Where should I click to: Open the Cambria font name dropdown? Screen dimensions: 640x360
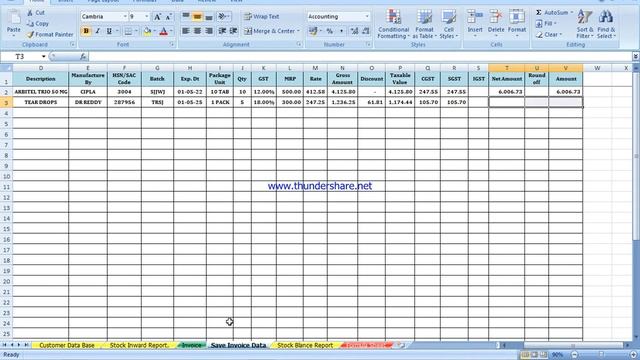click(125, 17)
